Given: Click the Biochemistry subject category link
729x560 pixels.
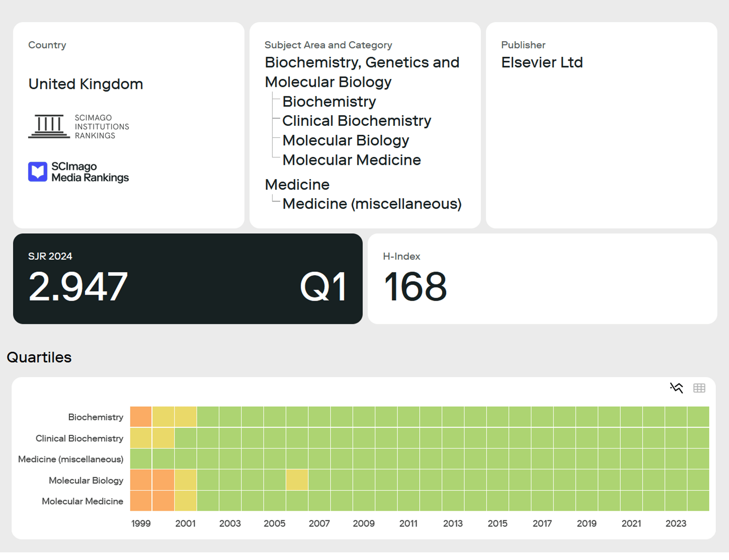Looking at the screenshot, I should click(329, 101).
